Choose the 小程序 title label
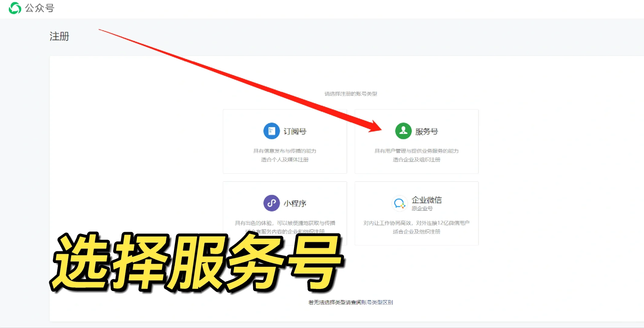Screen dimensions: 644x328 [295, 203]
